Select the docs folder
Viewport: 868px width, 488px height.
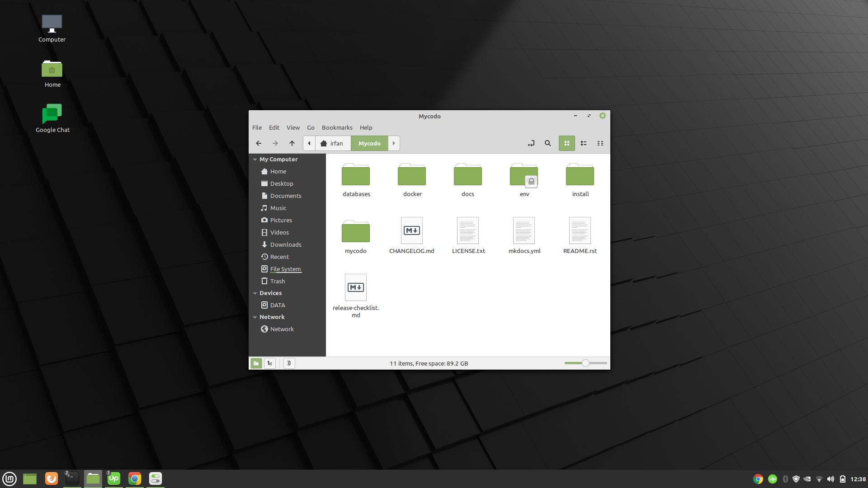click(468, 180)
